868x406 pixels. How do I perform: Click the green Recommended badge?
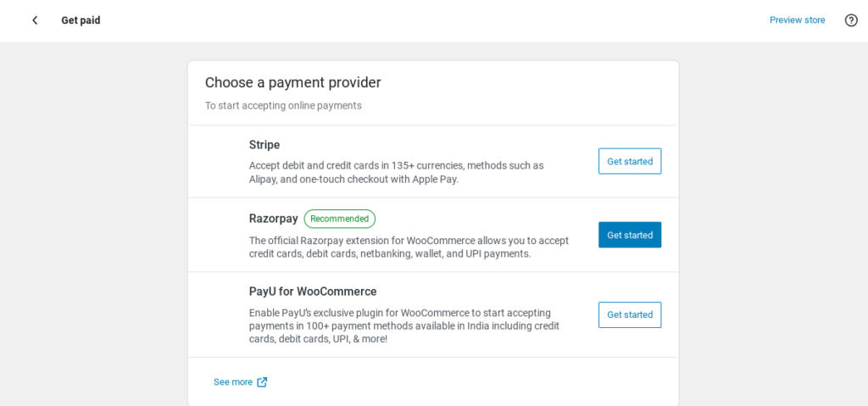click(x=340, y=219)
